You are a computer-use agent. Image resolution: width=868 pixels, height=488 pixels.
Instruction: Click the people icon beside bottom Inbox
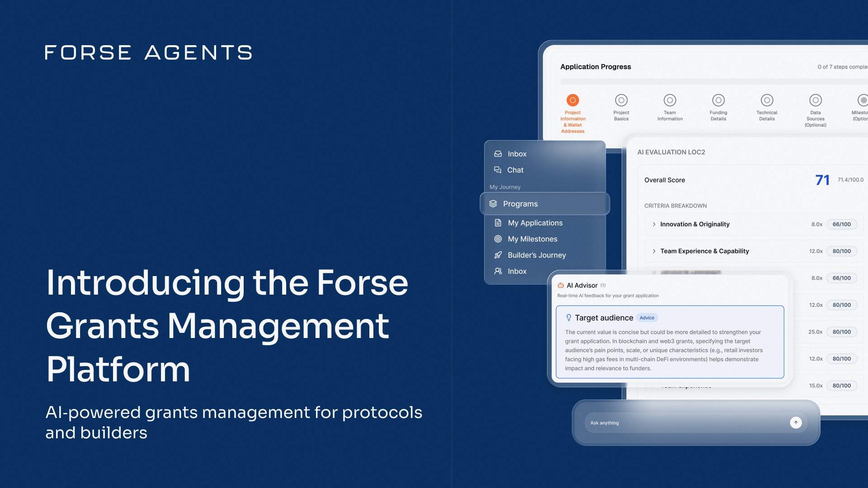point(498,271)
